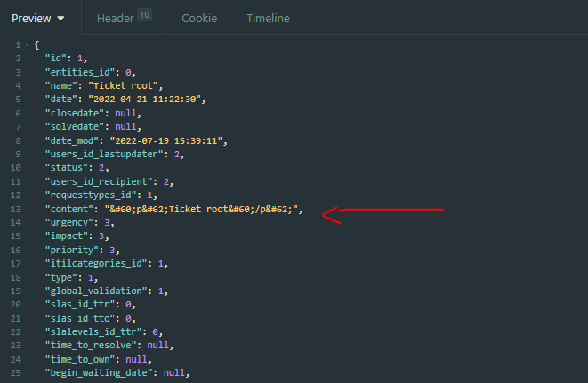Select the "priority" key
The image size is (588, 383).
72,250
